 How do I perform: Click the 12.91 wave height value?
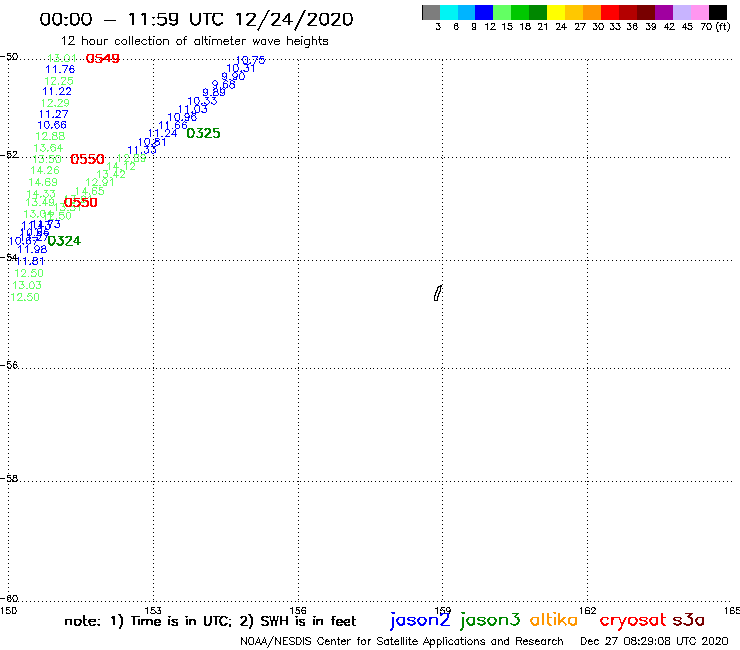coord(100,182)
